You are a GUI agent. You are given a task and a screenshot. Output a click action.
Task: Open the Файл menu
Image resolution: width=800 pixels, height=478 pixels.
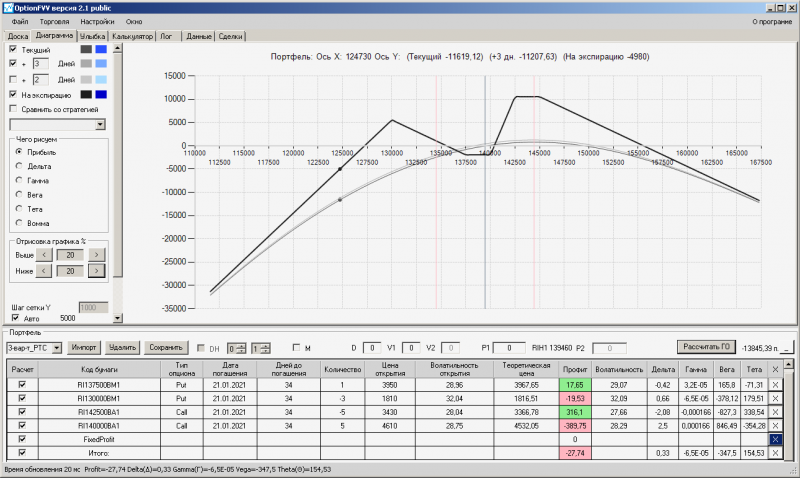tap(20, 21)
